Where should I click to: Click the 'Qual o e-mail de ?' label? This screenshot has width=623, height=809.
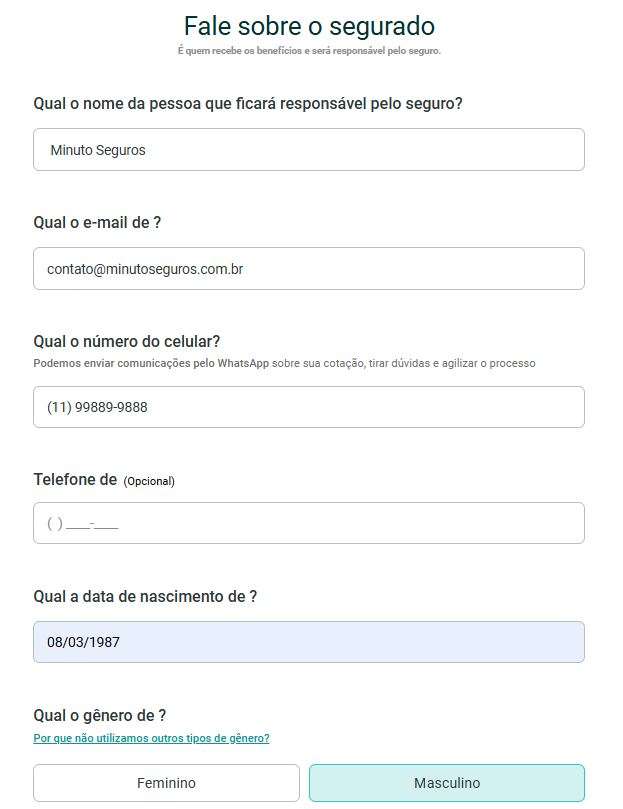[97, 222]
